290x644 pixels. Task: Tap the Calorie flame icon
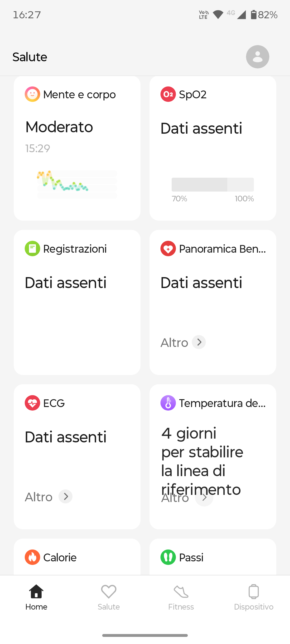point(32,557)
